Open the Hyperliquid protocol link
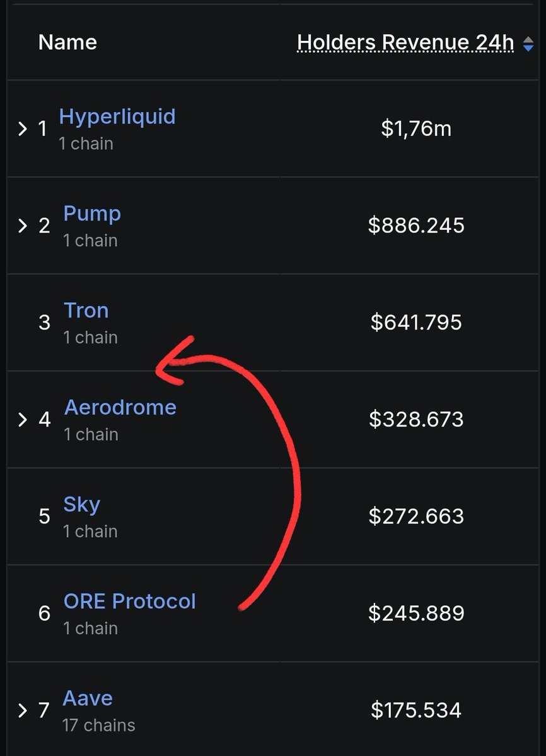Image resolution: width=546 pixels, height=756 pixels. 117,117
